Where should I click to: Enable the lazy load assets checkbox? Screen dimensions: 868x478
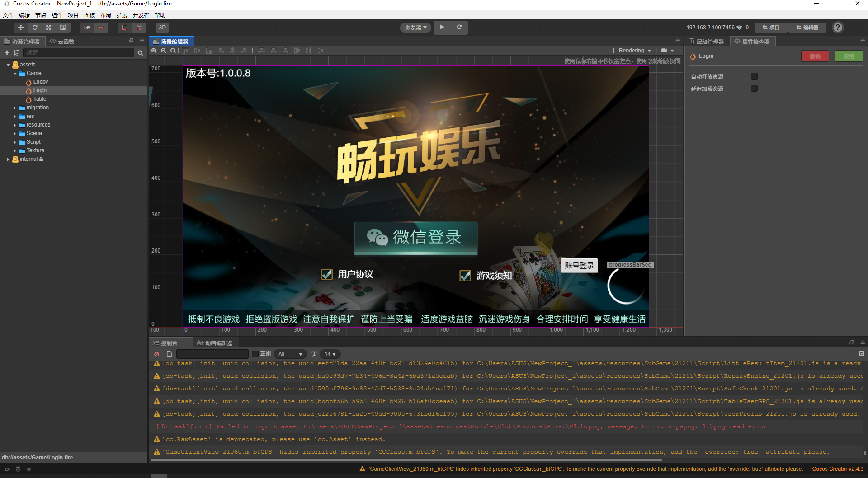754,89
